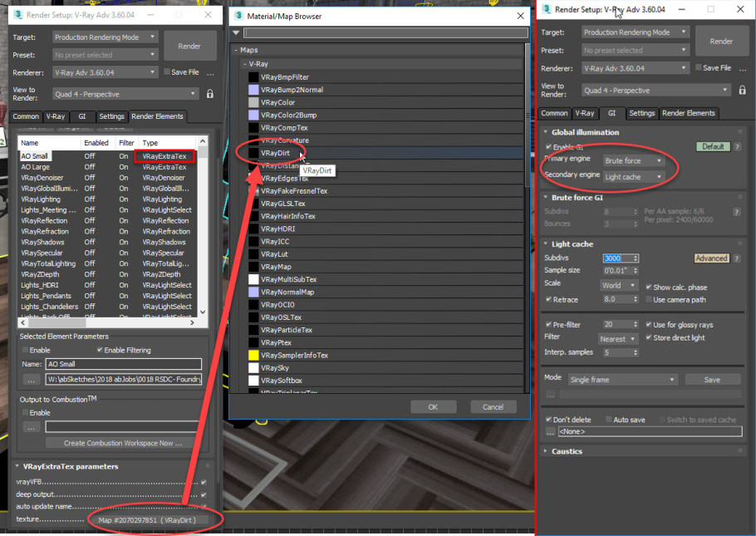The width and height of the screenshot is (756, 536).
Task: Click the VRayDirt map icon
Action: click(253, 153)
